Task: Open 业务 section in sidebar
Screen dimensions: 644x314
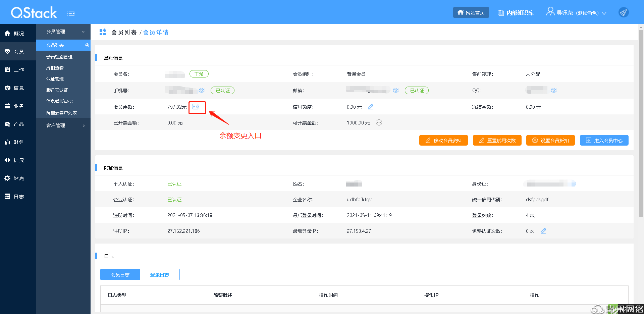Action: click(18, 106)
